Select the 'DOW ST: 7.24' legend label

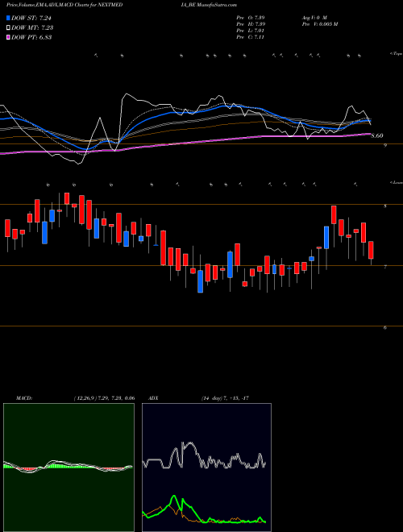click(x=31, y=18)
